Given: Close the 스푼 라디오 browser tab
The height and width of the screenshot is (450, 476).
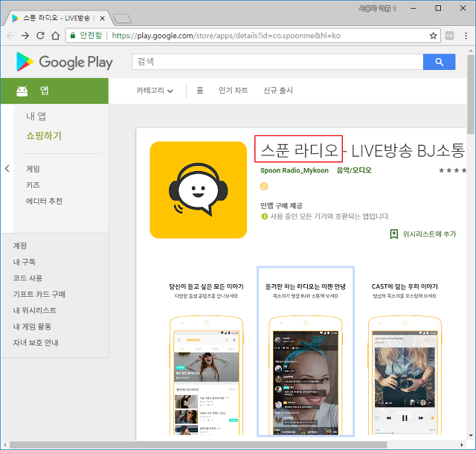Looking at the screenshot, I should (103, 18).
